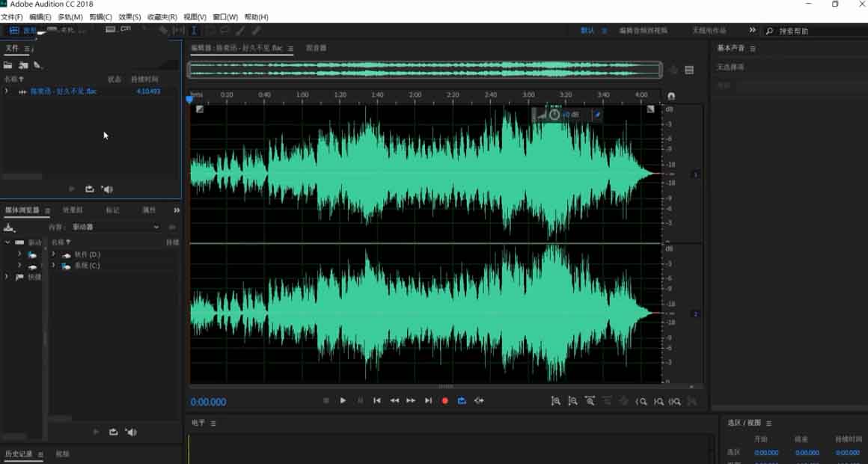The width and height of the screenshot is (868, 464).
Task: Toggle the spectral frequency display
Action: 111,30
